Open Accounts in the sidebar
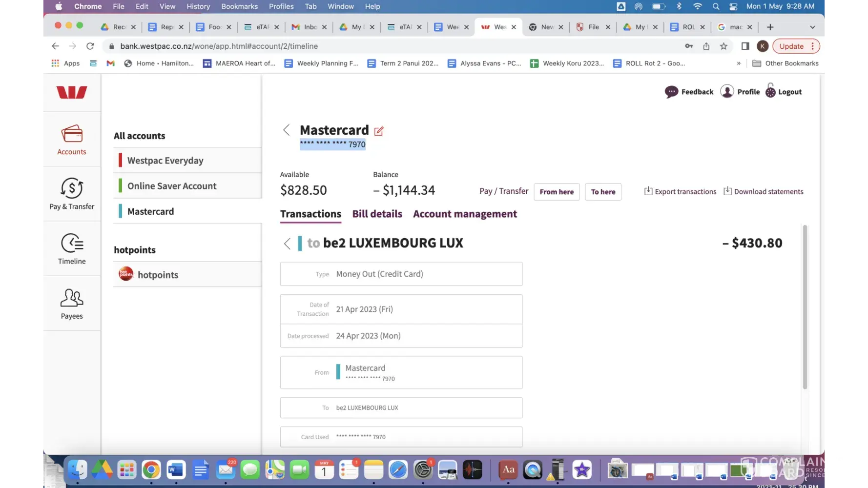The image size is (868, 488). point(72,140)
